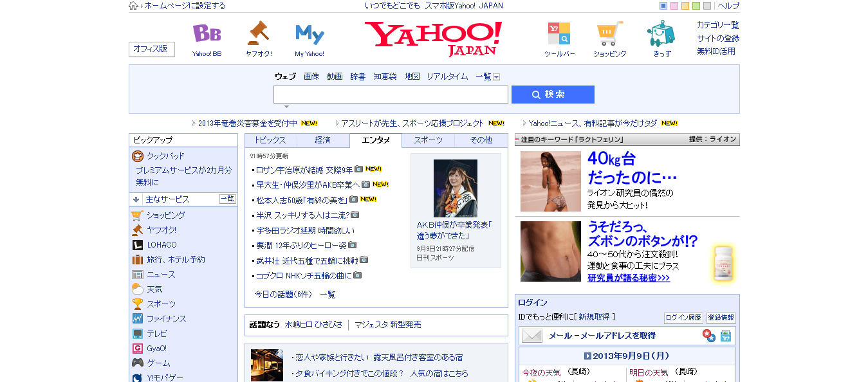868x382 pixels.
Task: Switch to the その他 news tab
Action: (x=481, y=140)
